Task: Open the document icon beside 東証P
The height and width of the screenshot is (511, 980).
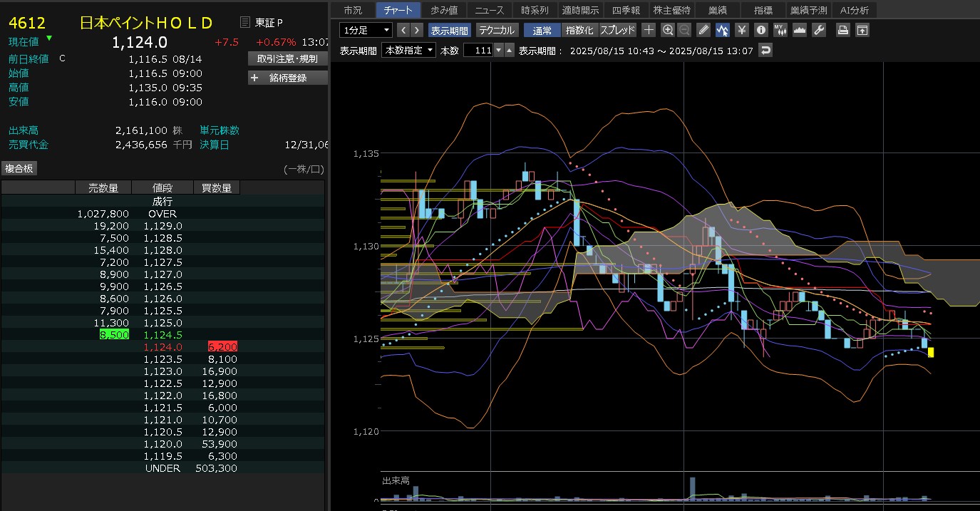Action: click(x=246, y=22)
